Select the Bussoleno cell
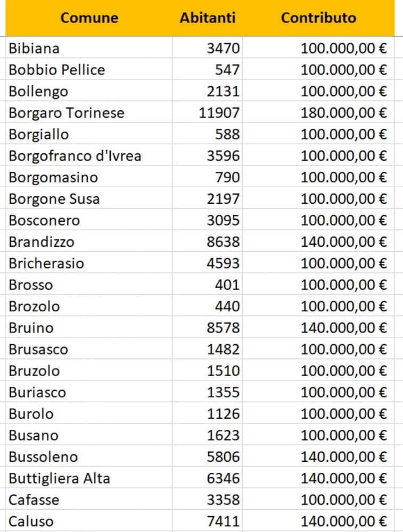403x532 pixels. coord(43,456)
